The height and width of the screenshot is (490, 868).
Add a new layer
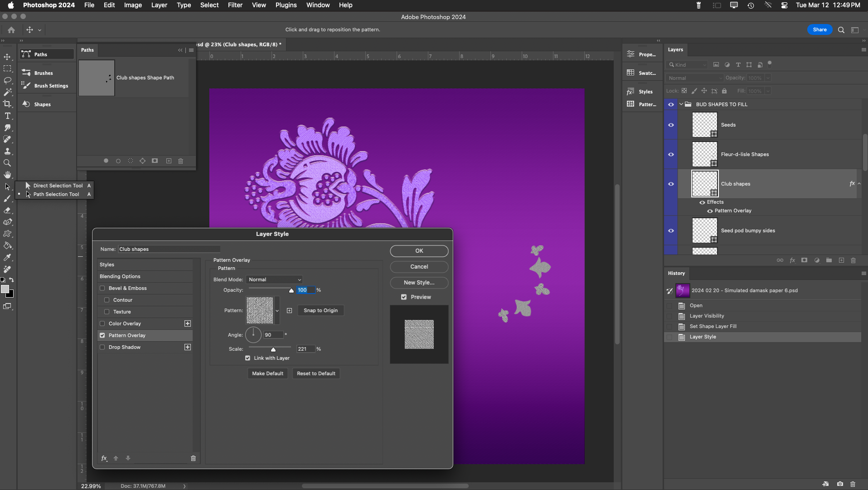tap(841, 260)
